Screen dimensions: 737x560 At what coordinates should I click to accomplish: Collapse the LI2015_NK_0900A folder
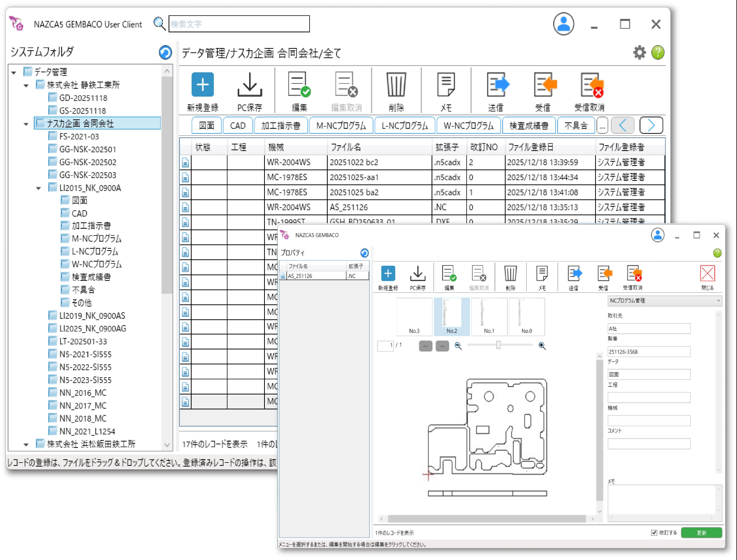[39, 188]
